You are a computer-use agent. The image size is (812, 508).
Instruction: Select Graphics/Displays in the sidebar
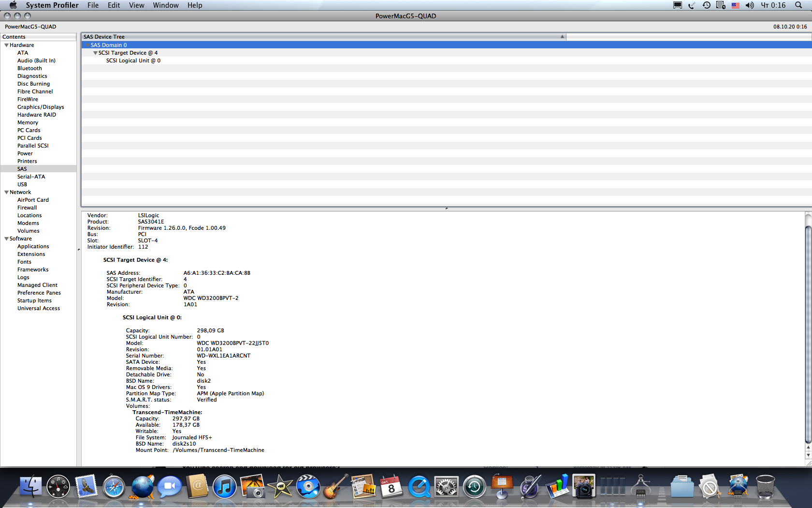(41, 107)
